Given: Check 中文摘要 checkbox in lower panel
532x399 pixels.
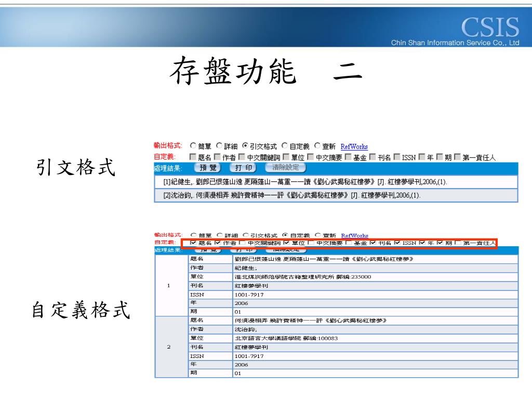Looking at the screenshot, I should [311, 243].
